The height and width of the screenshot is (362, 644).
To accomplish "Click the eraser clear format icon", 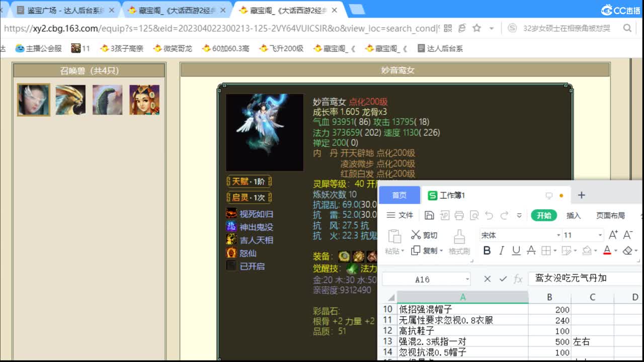I will pyautogui.click(x=627, y=250).
